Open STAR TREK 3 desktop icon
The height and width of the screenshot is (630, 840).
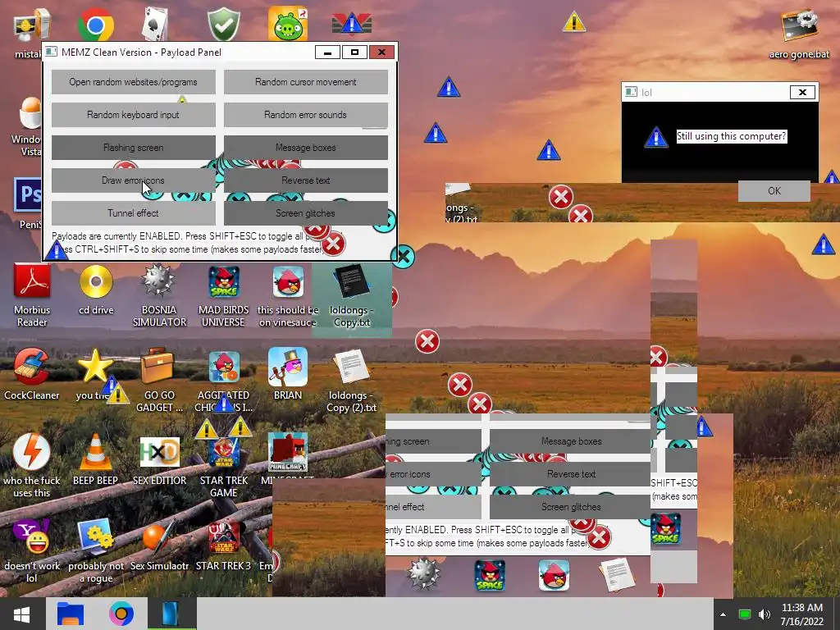[x=223, y=545]
